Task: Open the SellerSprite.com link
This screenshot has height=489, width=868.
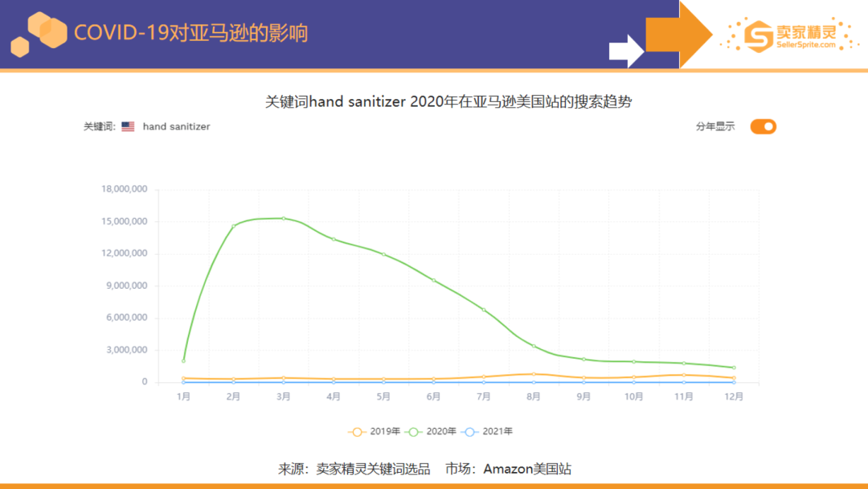Action: (x=805, y=45)
